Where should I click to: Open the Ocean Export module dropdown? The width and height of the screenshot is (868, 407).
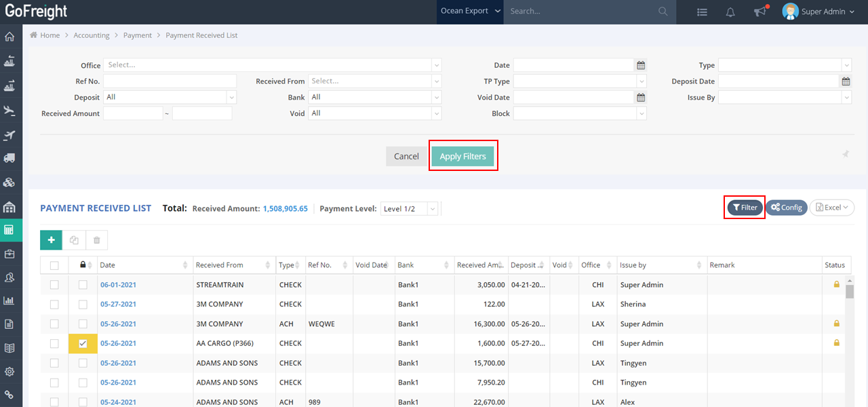click(470, 12)
